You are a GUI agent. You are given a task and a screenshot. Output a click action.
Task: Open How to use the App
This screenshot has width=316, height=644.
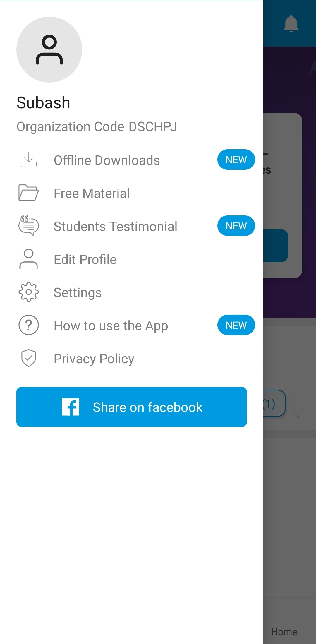pos(111,326)
